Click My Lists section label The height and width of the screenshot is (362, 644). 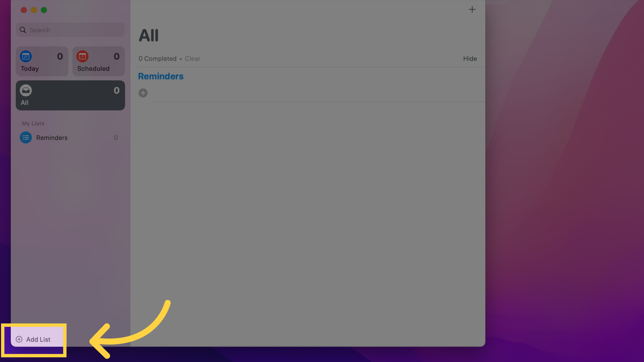coord(33,123)
